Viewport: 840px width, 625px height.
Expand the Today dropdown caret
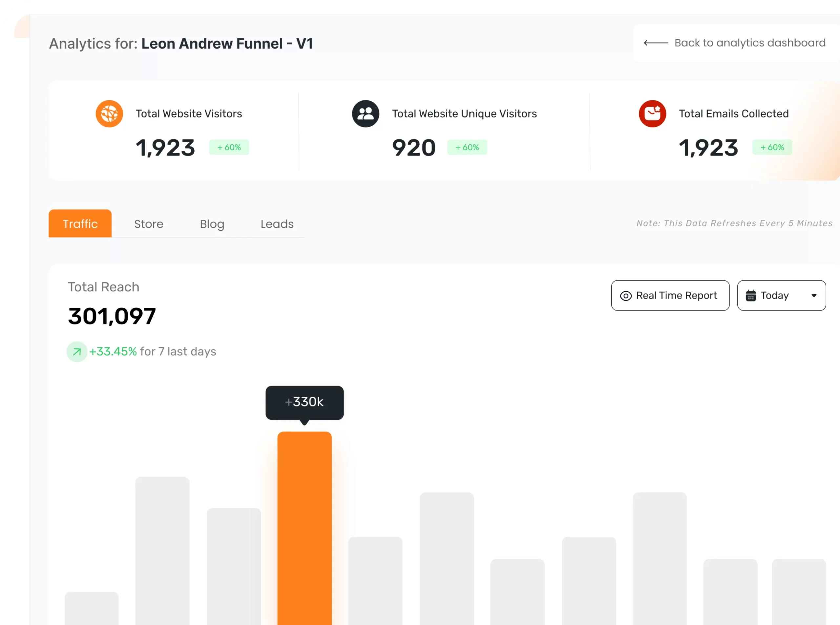(814, 296)
